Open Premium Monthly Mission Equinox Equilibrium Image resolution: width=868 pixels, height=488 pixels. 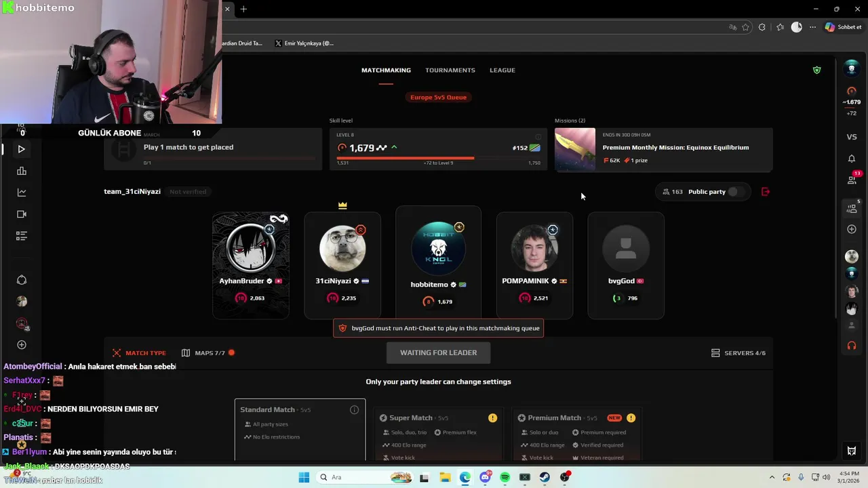click(663, 150)
